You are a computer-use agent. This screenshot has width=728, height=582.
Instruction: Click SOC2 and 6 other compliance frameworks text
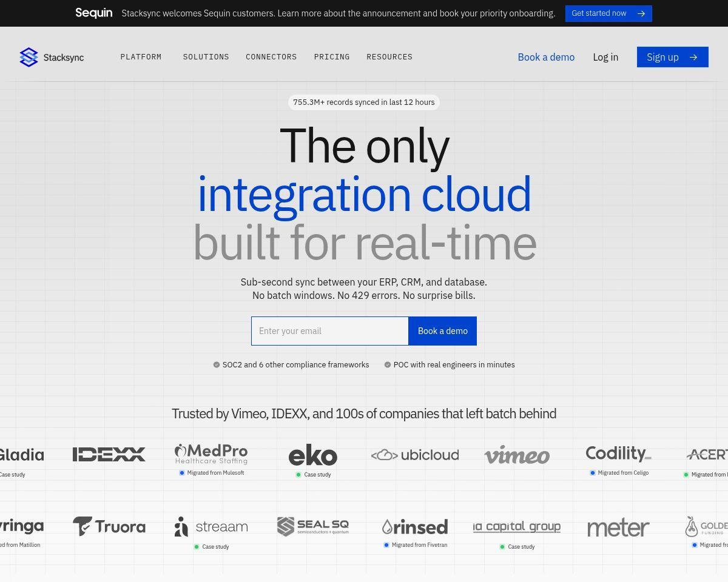pyautogui.click(x=295, y=365)
